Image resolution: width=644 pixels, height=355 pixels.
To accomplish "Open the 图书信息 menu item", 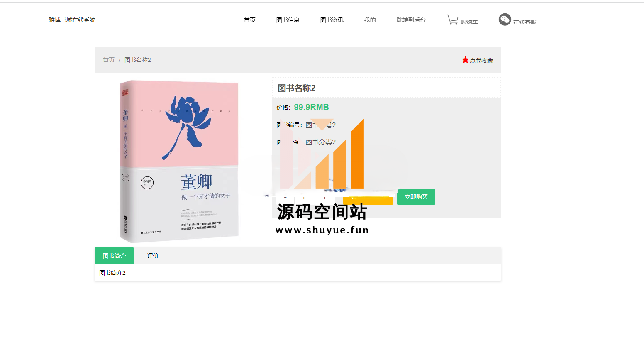I will coord(288,20).
